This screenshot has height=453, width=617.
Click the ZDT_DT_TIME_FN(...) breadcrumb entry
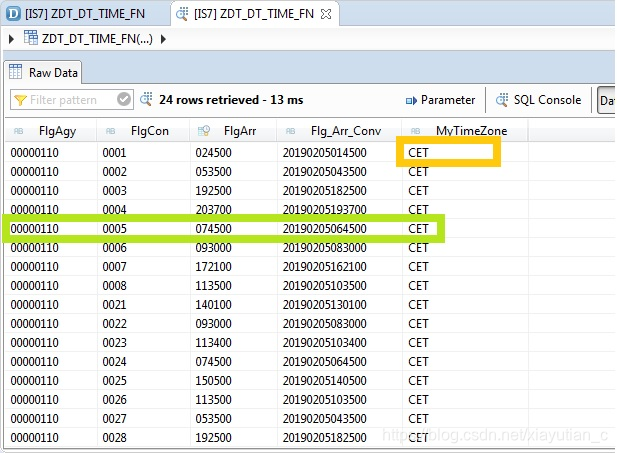[x=97, y=39]
